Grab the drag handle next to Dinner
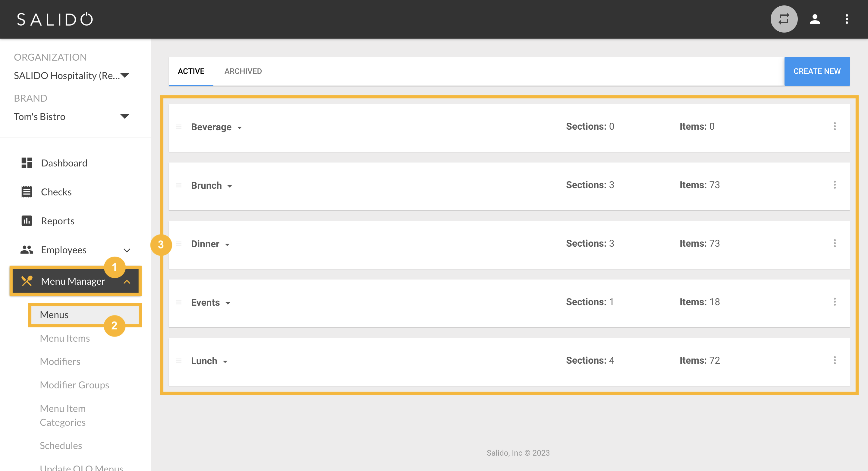 tap(179, 243)
